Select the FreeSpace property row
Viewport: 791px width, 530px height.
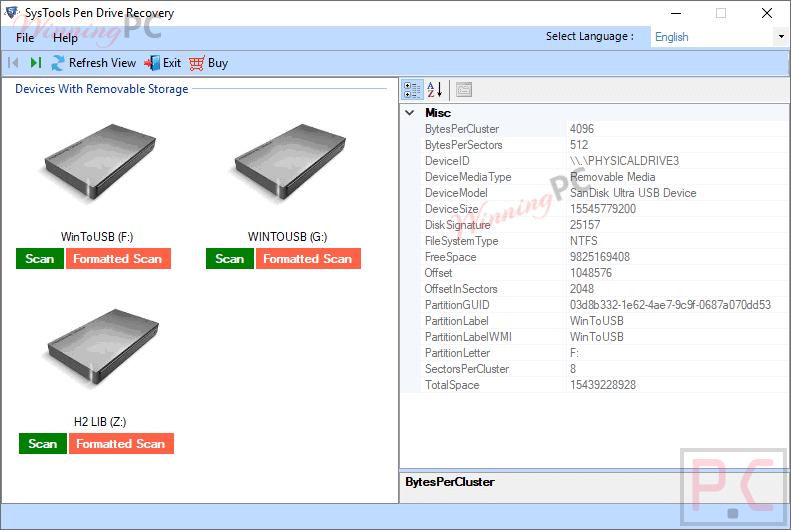pos(604,257)
